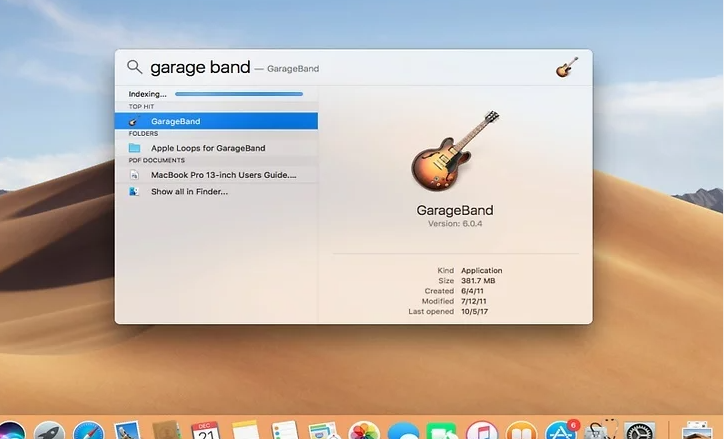Image resolution: width=724 pixels, height=439 pixels.
Task: Click the Spotlight magnifying glass icon
Action: click(134, 67)
